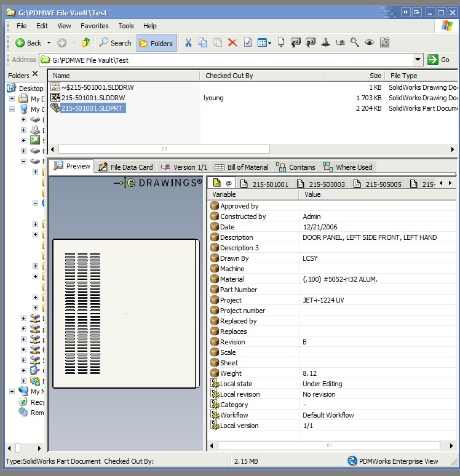
Task: Open the Search pane
Action: pyautogui.click(x=116, y=43)
